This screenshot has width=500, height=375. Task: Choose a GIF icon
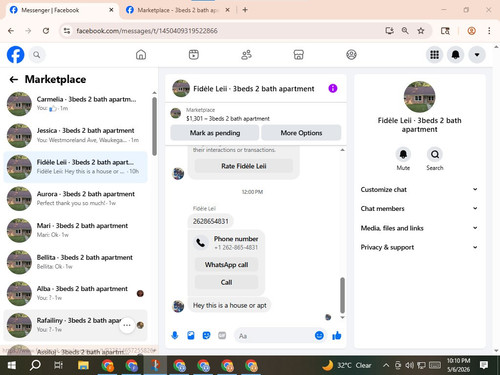[222, 335]
